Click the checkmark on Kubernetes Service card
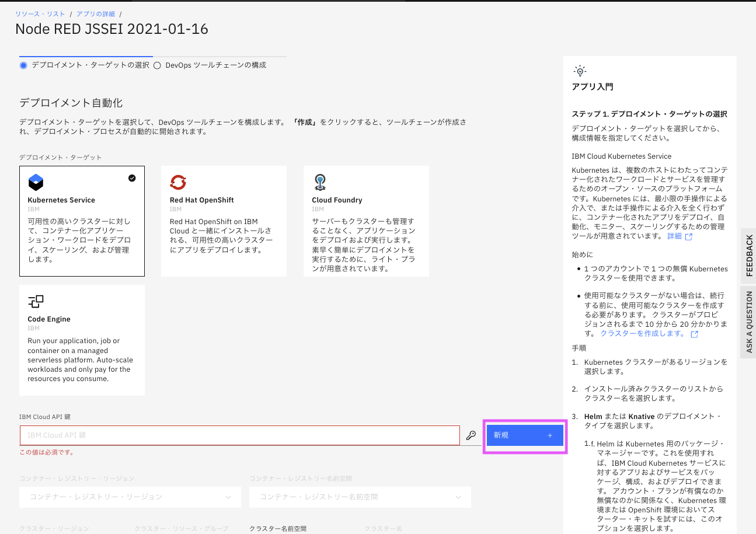The width and height of the screenshot is (756, 534). [132, 178]
